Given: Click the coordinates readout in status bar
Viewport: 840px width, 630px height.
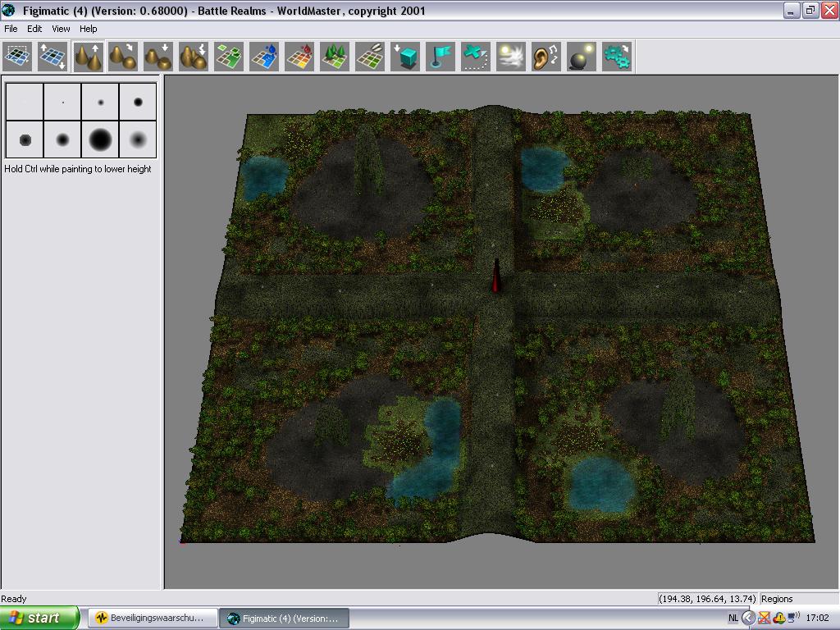Looking at the screenshot, I should [x=707, y=599].
